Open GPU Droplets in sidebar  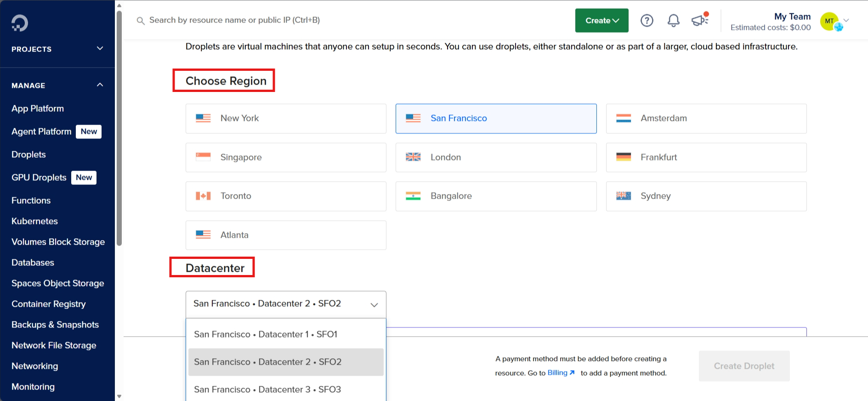click(x=39, y=178)
